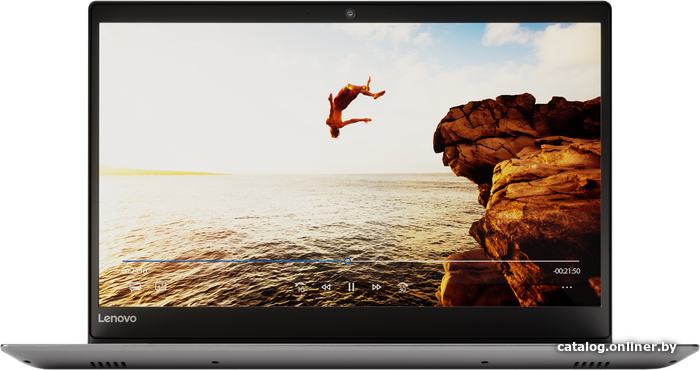The image size is (700, 370).
Task: Click the rewind double-arrow button
Action: (x=326, y=287)
